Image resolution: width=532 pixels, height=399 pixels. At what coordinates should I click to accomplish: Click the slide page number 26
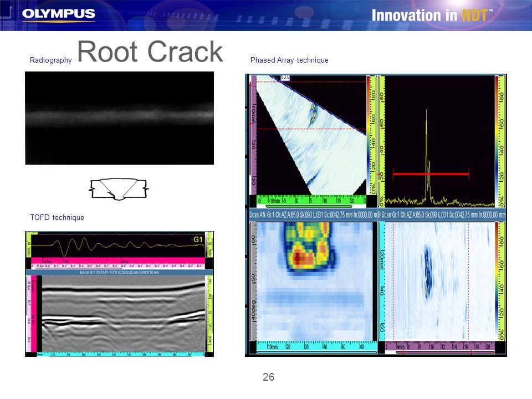[x=268, y=377]
